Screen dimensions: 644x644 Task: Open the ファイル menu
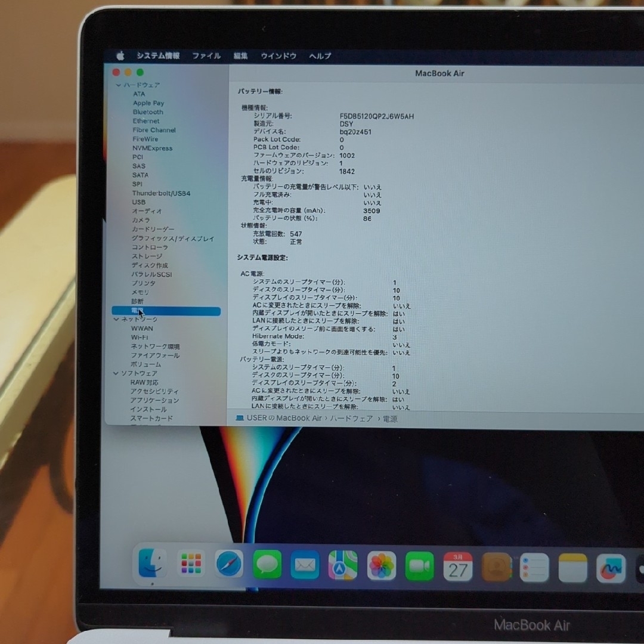tap(206, 55)
